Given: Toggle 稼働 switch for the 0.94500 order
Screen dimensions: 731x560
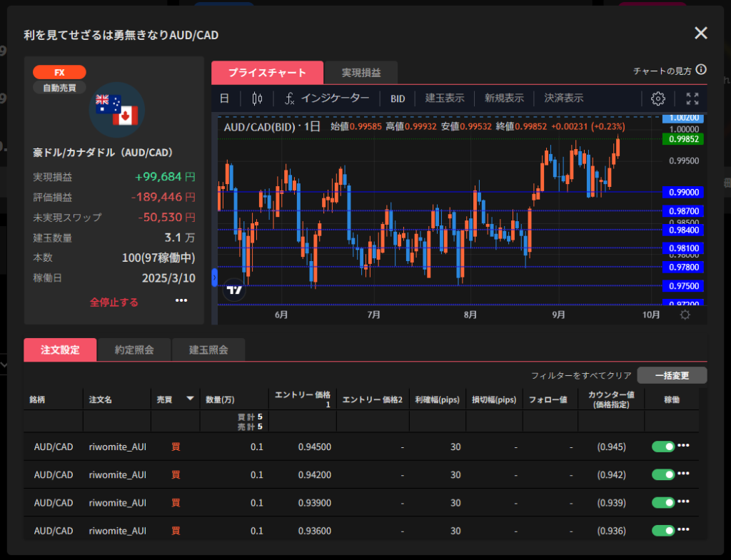Looking at the screenshot, I should [663, 447].
